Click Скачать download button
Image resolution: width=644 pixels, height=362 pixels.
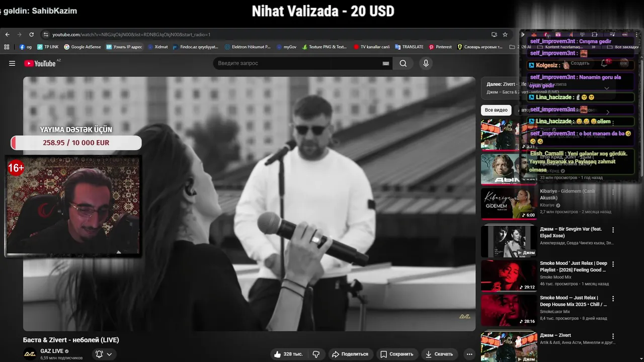tap(439, 354)
